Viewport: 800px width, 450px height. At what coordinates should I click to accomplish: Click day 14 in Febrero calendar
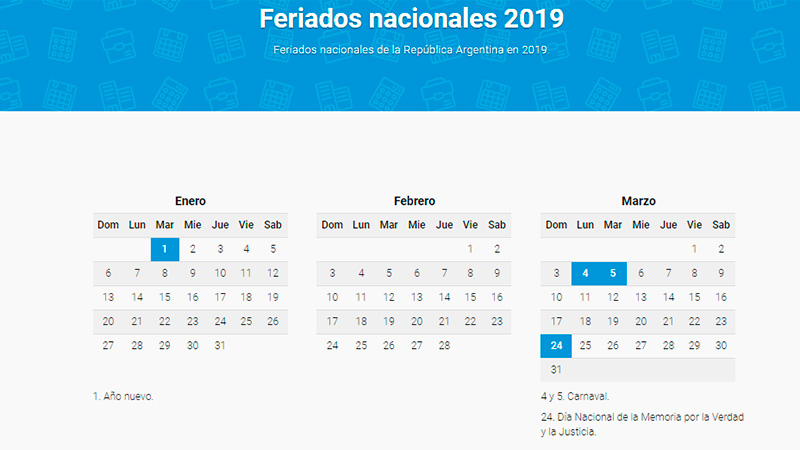444,297
